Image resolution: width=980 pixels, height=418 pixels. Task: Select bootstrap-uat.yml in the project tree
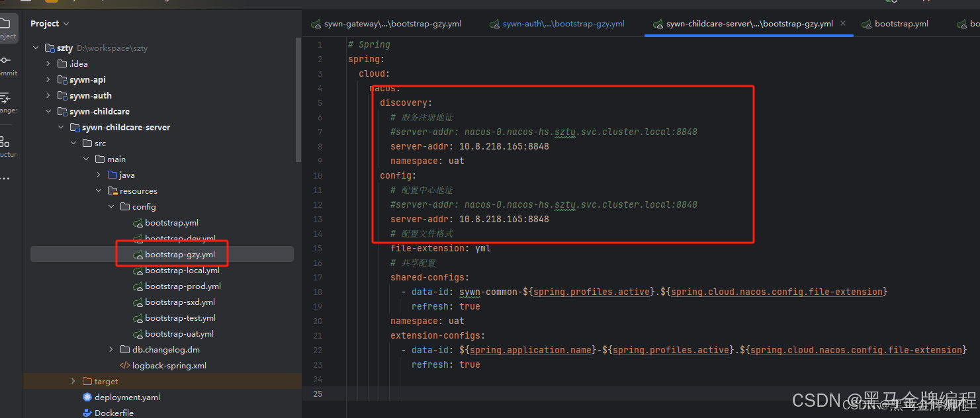[x=179, y=333]
